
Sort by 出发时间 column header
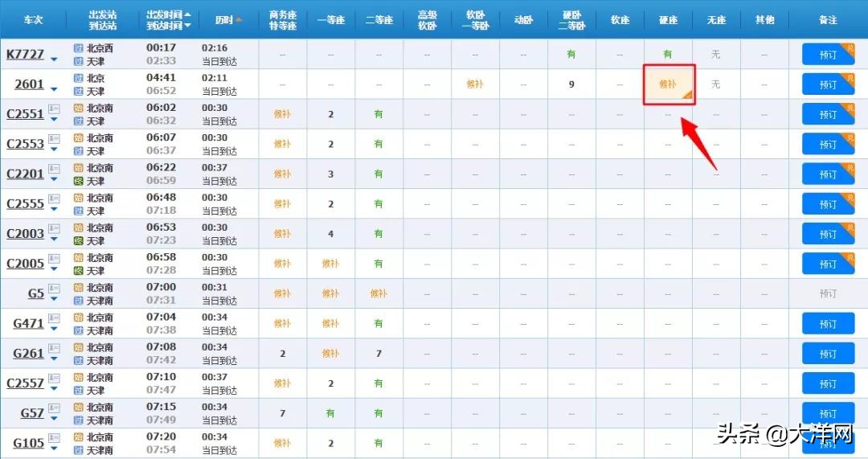click(x=165, y=14)
